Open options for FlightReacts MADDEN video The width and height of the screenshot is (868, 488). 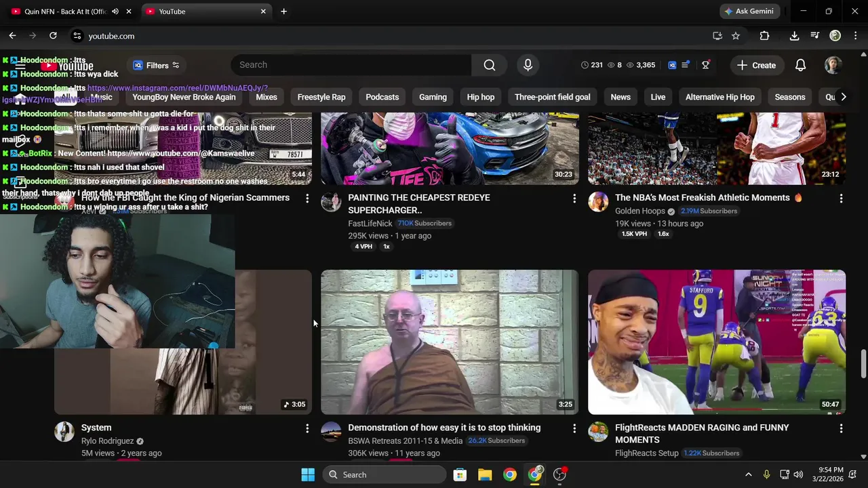click(x=841, y=428)
